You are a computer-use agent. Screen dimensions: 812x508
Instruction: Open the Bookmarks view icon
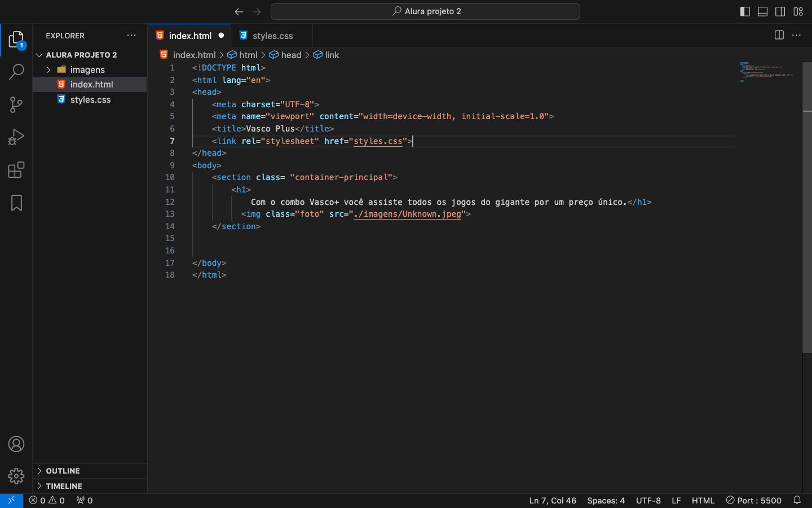(16, 203)
